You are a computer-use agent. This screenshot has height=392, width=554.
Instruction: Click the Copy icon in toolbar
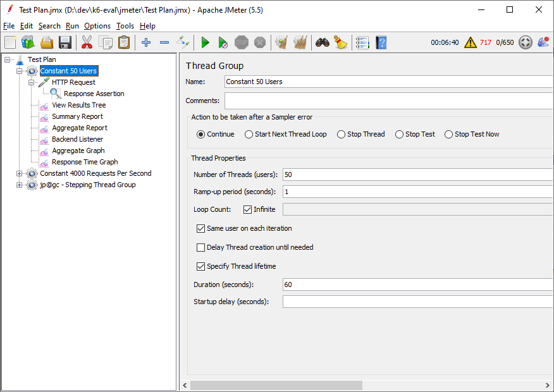click(x=105, y=43)
